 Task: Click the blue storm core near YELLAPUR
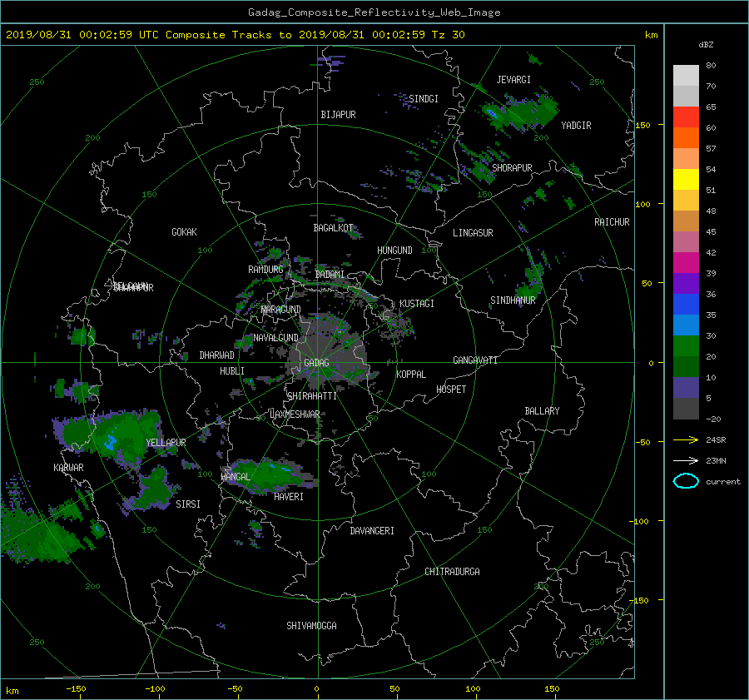coord(111,442)
